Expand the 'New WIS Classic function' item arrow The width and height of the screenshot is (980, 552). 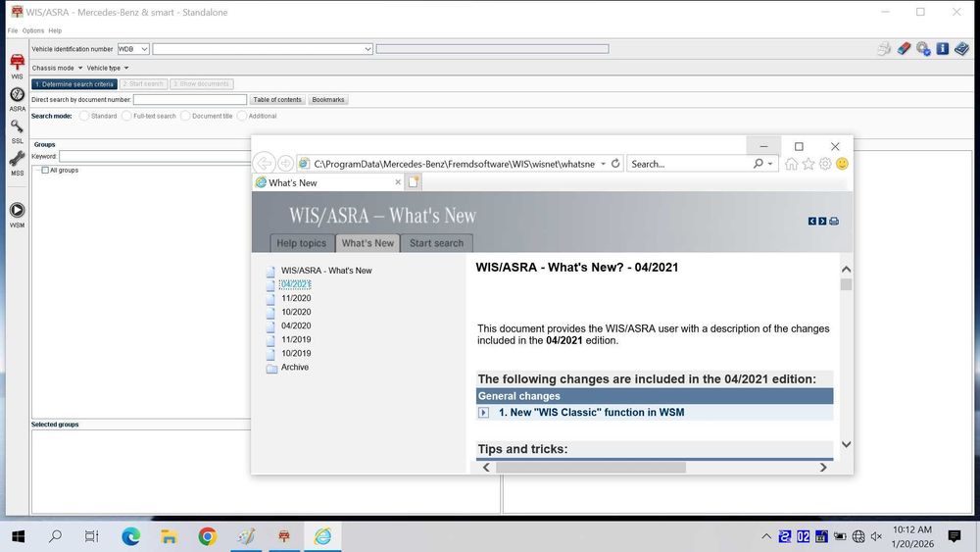[484, 413]
